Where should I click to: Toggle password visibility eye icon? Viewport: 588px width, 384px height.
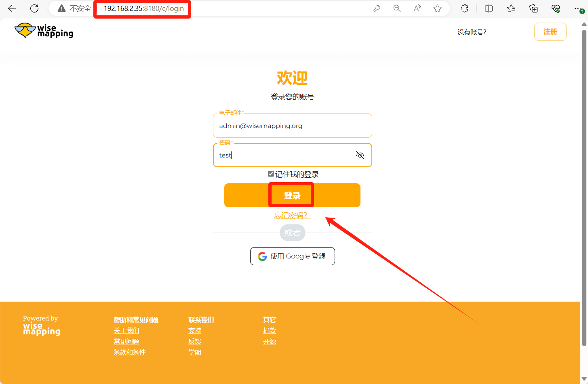pyautogui.click(x=360, y=155)
